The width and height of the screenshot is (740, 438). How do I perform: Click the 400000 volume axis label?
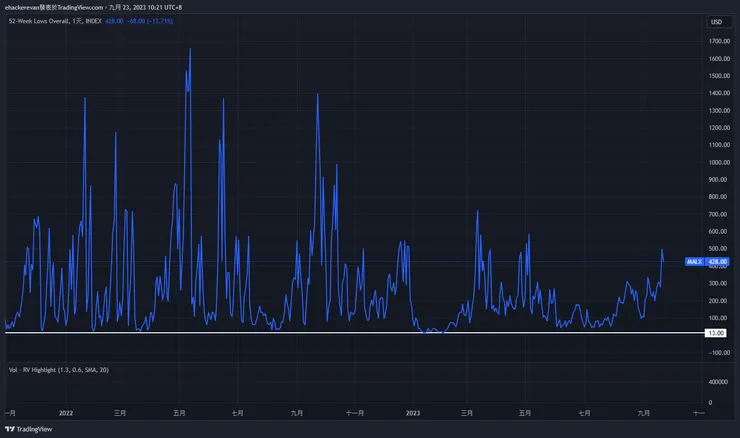[x=718, y=382]
